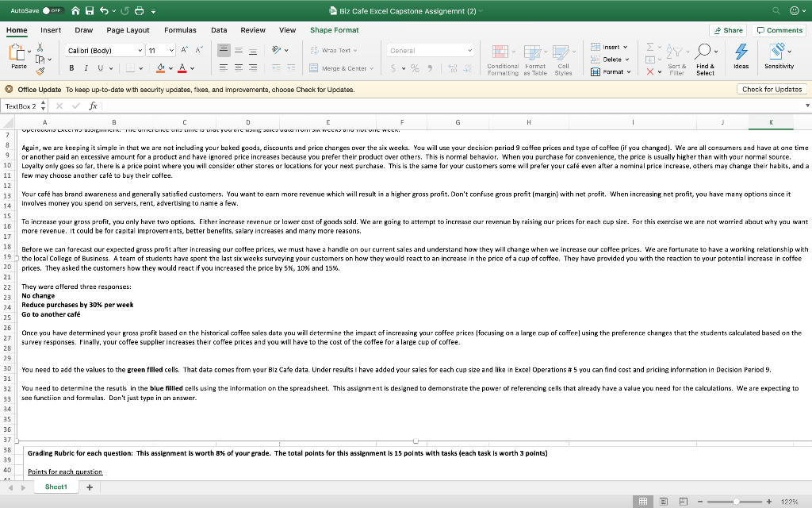Undo the last action

pyautogui.click(x=104, y=10)
